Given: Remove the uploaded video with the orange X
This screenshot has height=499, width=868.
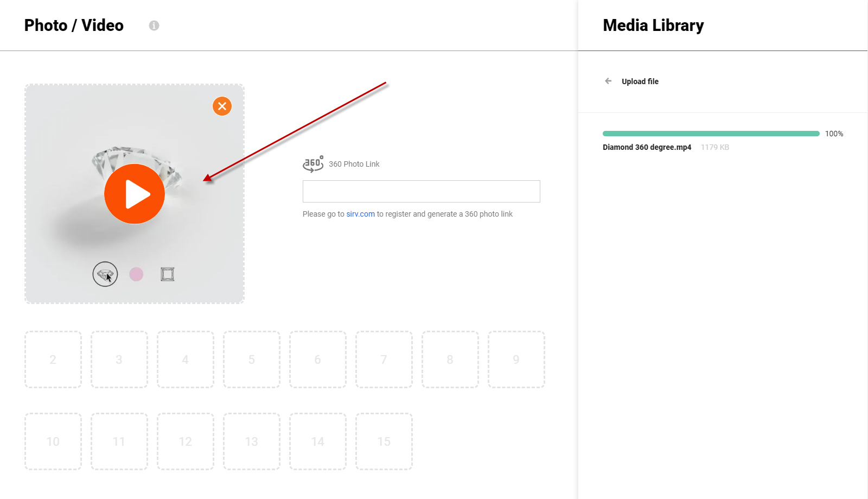Looking at the screenshot, I should (x=222, y=106).
